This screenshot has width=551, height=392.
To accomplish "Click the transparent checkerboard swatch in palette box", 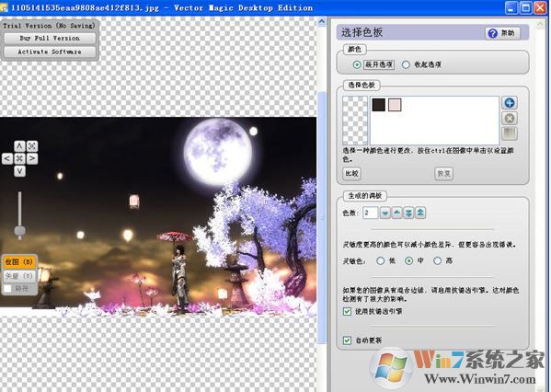I will click(x=355, y=121).
